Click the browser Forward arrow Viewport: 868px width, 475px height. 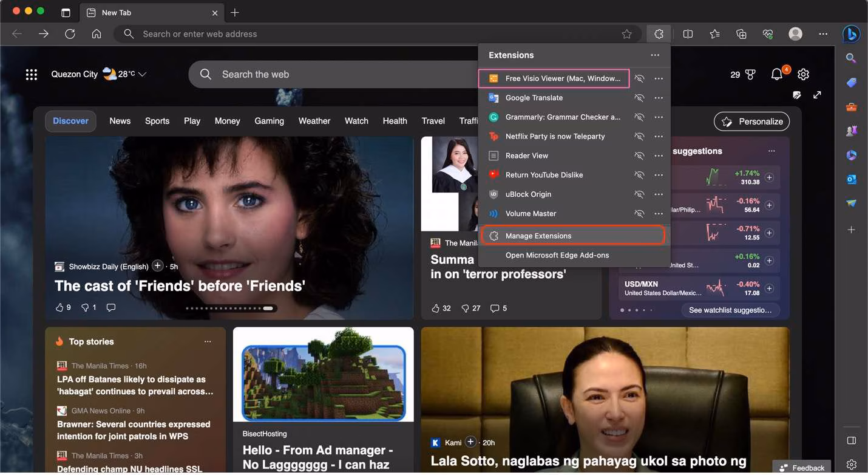(x=44, y=34)
